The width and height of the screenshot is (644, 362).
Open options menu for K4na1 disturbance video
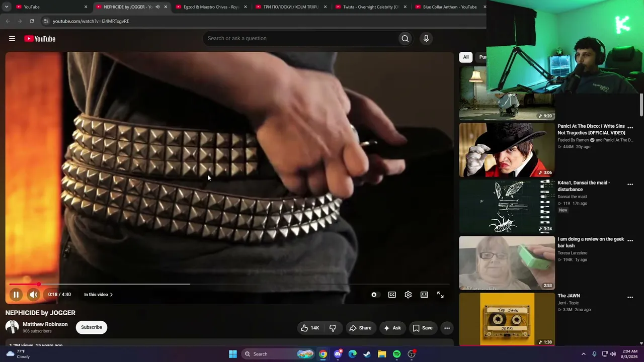630,185
